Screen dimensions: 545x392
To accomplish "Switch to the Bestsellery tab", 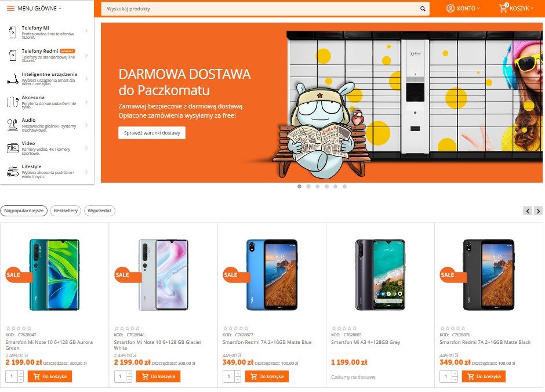I will pos(66,210).
